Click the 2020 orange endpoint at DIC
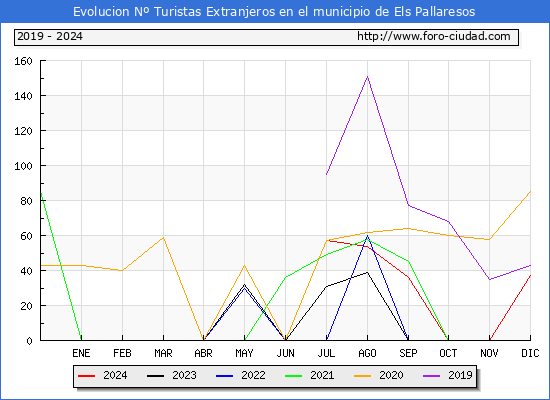 click(530, 191)
